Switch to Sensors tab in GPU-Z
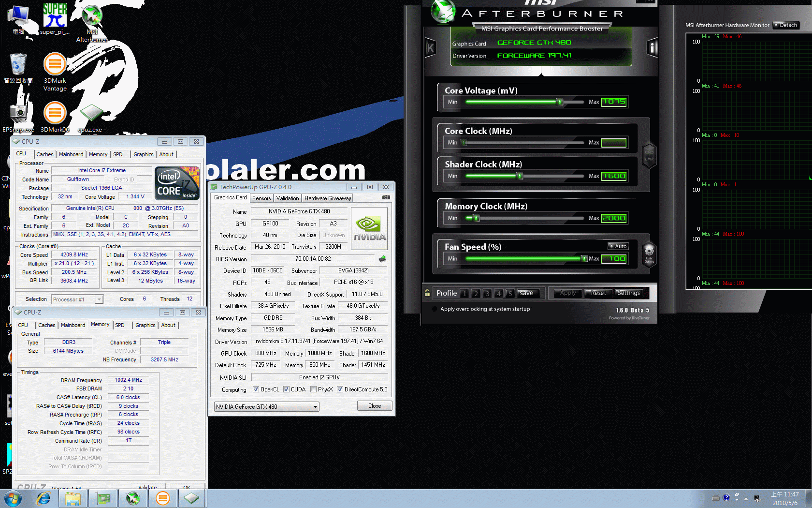Screen dimensions: 812x508 [261, 198]
